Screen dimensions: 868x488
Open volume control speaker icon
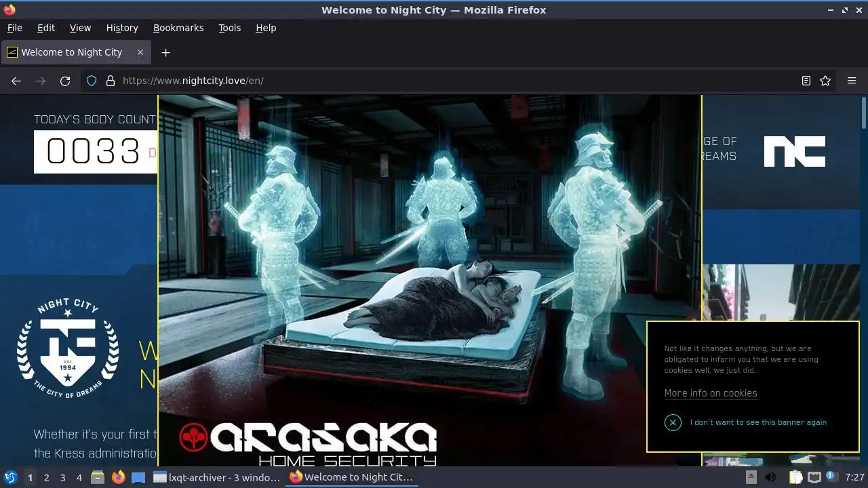[x=770, y=477]
